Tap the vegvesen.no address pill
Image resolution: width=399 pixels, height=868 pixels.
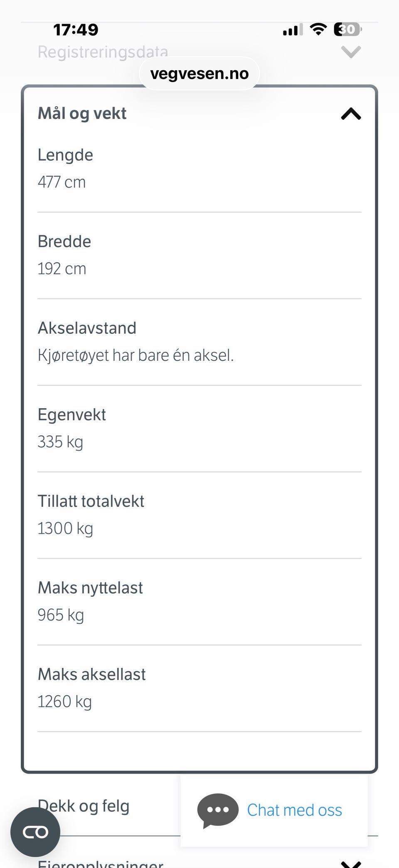pyautogui.click(x=199, y=74)
